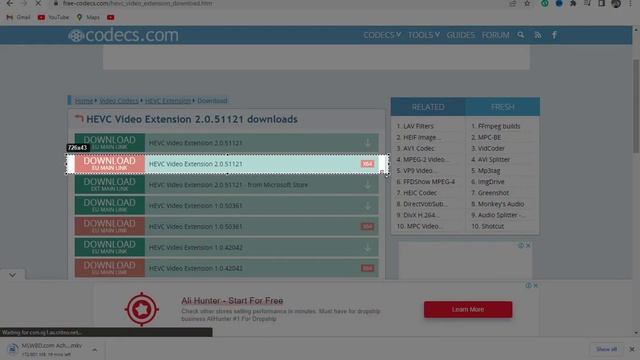Image resolution: width=640 pixels, height=360 pixels.
Task: Expand options arrow for downloaded mkv file
Action: 95,350
